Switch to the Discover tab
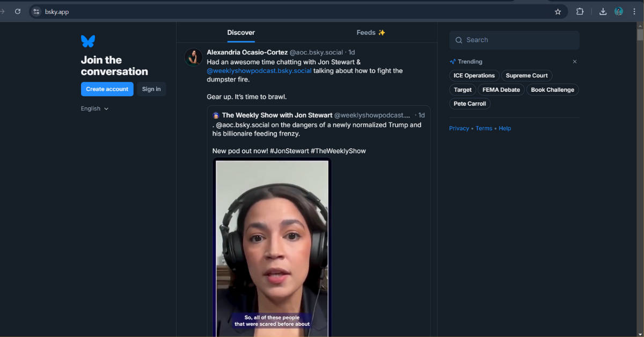 pyautogui.click(x=241, y=32)
